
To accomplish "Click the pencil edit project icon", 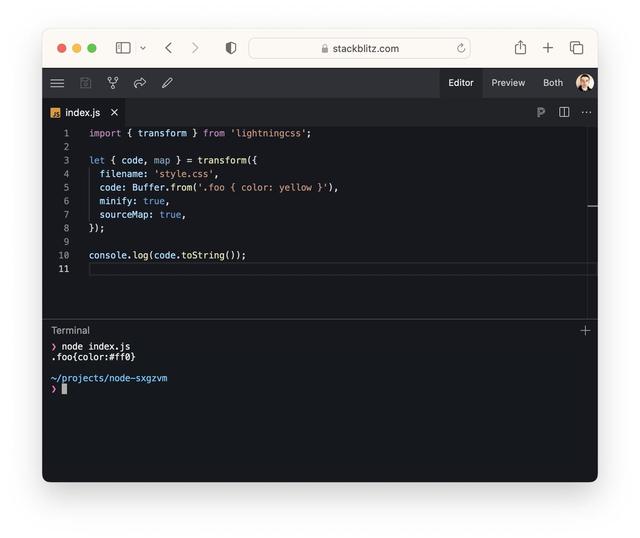I will coord(167,83).
